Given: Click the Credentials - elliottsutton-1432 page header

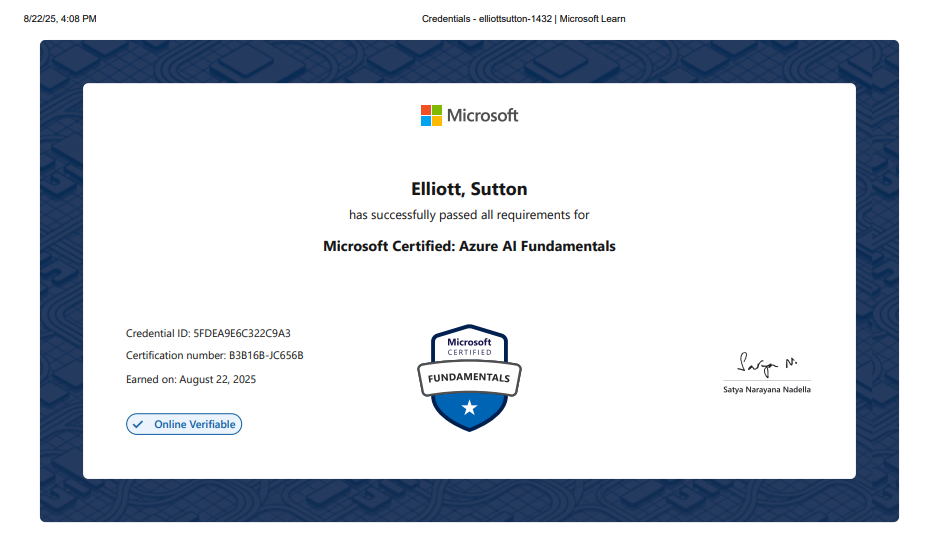Looking at the screenshot, I should (523, 19).
